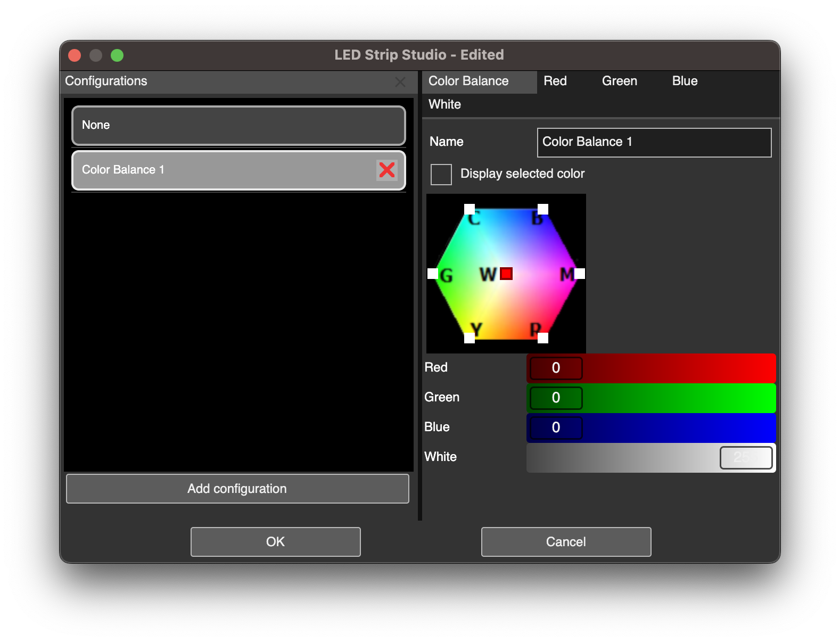Click the Green slider value box

click(556, 398)
